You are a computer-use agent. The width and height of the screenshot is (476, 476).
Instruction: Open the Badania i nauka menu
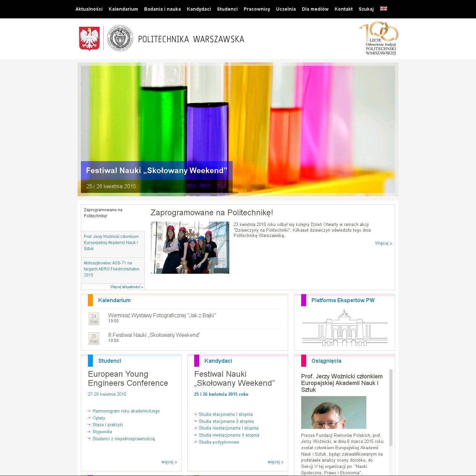pyautogui.click(x=162, y=9)
